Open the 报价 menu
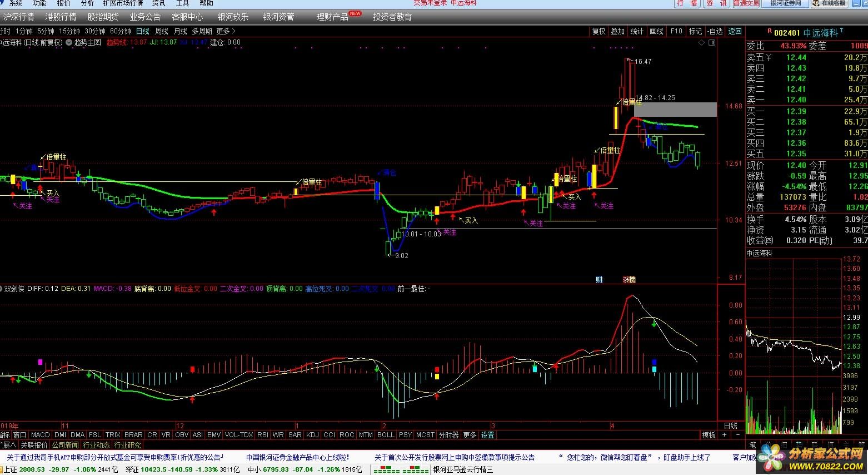The height and width of the screenshot is (475, 868). [64, 3]
